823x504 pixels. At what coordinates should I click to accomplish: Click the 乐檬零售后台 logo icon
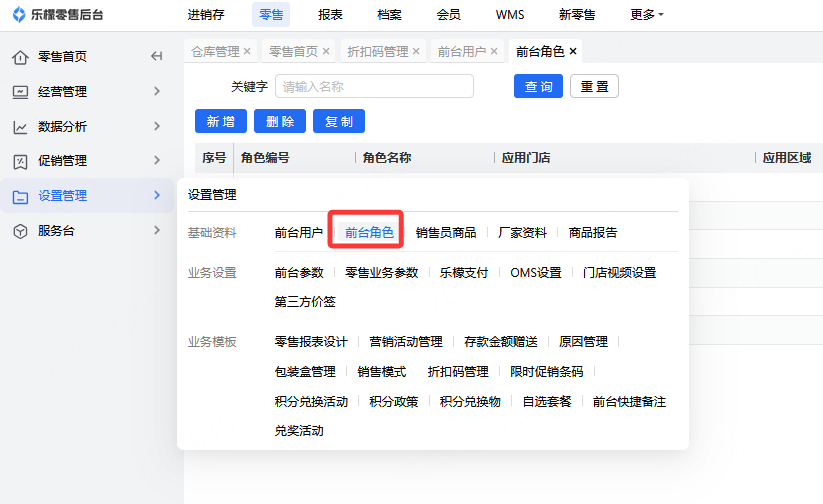(19, 15)
